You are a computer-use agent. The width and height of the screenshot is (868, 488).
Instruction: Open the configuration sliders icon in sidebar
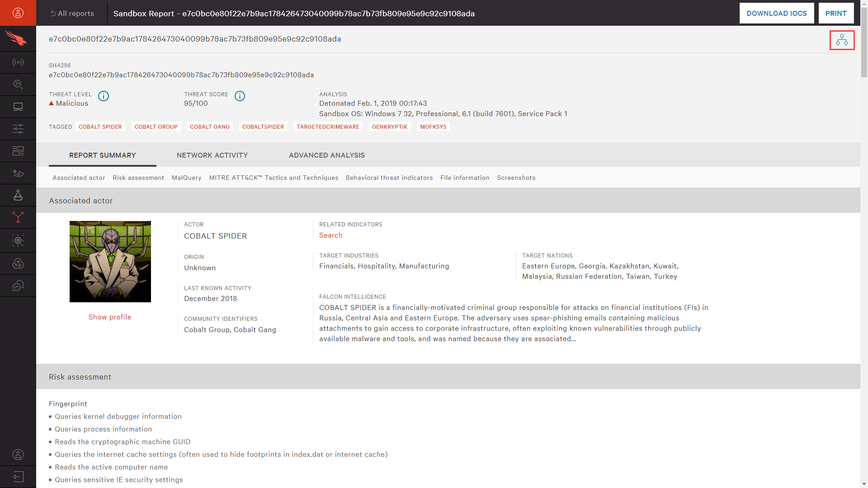tap(18, 129)
